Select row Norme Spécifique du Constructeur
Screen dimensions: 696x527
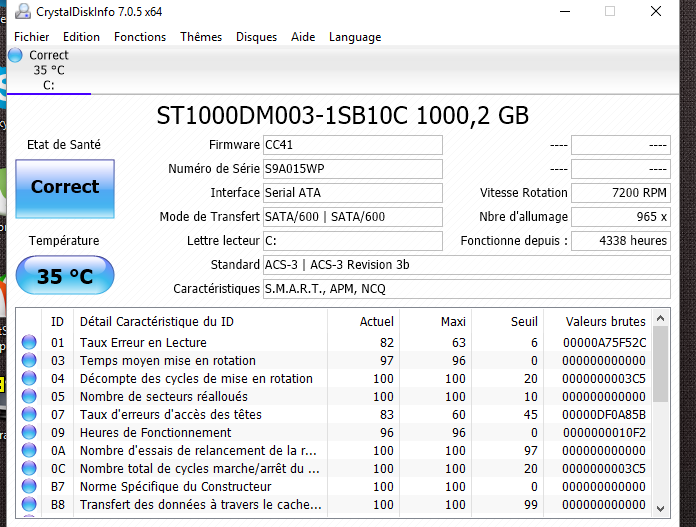coord(335,486)
